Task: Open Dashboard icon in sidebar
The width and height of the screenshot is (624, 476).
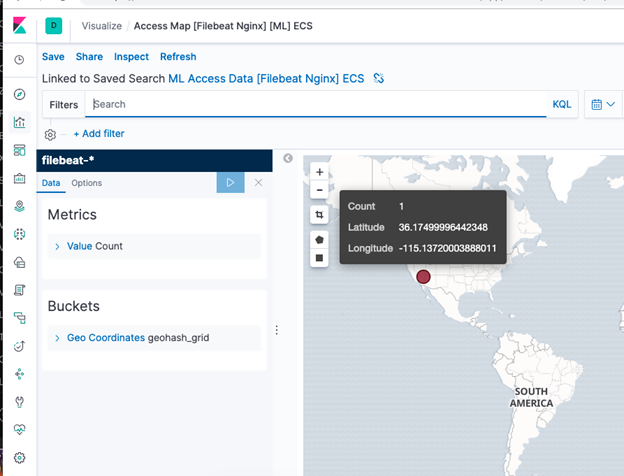Action: click(19, 150)
